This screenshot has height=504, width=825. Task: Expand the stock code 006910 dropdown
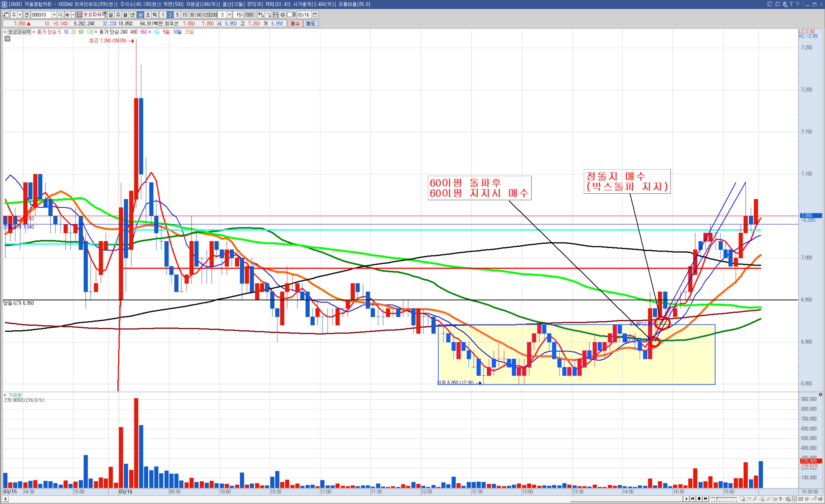(54, 15)
